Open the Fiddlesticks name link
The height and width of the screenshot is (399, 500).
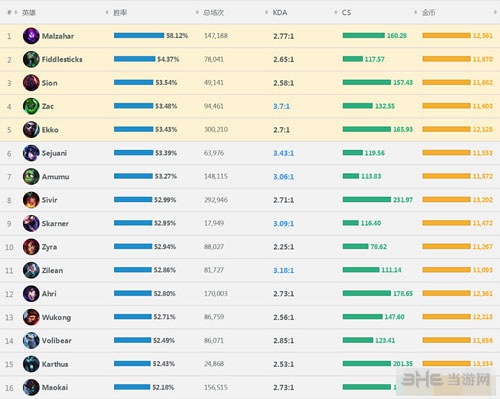(x=62, y=59)
